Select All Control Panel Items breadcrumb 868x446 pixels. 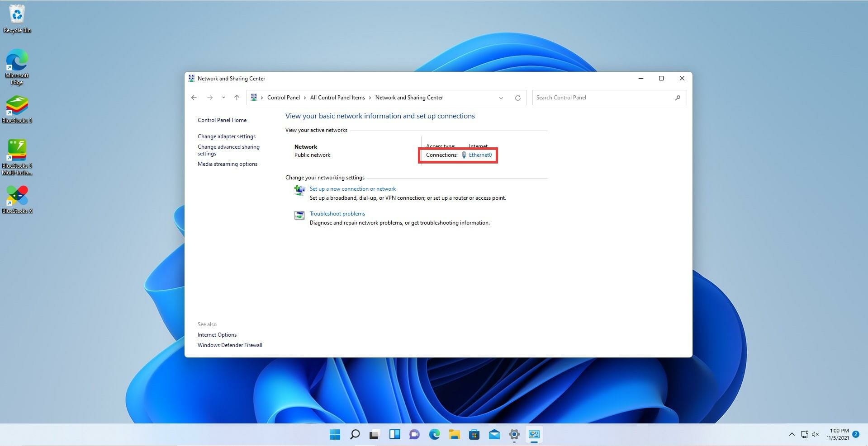click(337, 98)
